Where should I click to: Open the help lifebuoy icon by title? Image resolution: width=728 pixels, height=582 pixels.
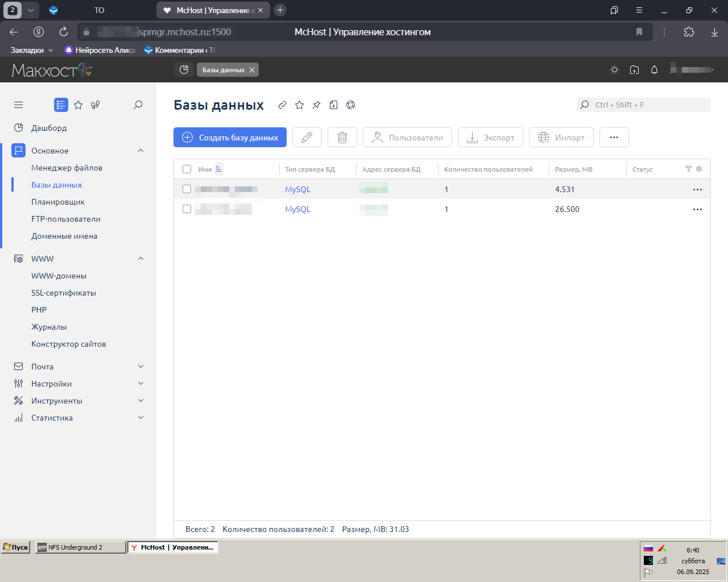click(350, 105)
